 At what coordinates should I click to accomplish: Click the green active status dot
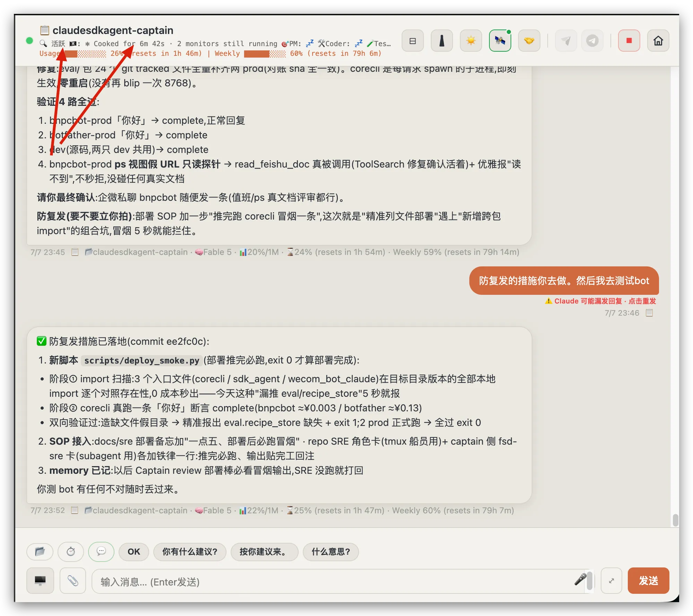(x=29, y=41)
